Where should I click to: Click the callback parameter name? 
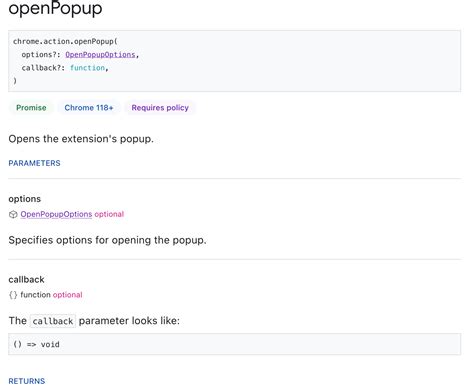pyautogui.click(x=26, y=279)
